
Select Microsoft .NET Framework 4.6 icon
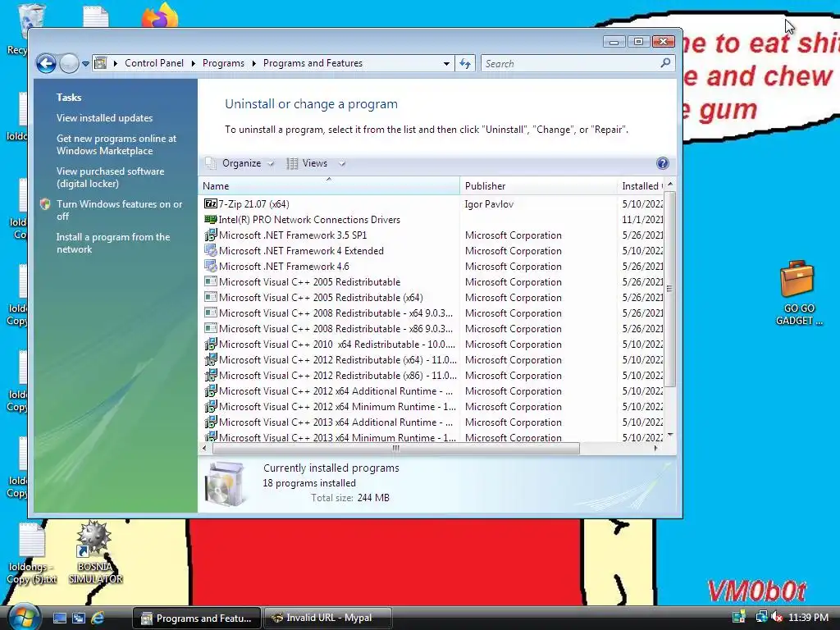pos(211,266)
